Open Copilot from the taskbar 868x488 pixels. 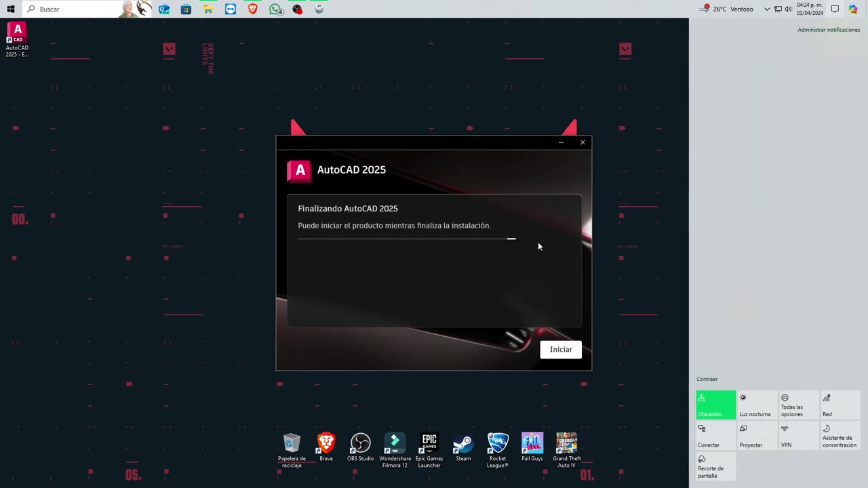point(853,9)
